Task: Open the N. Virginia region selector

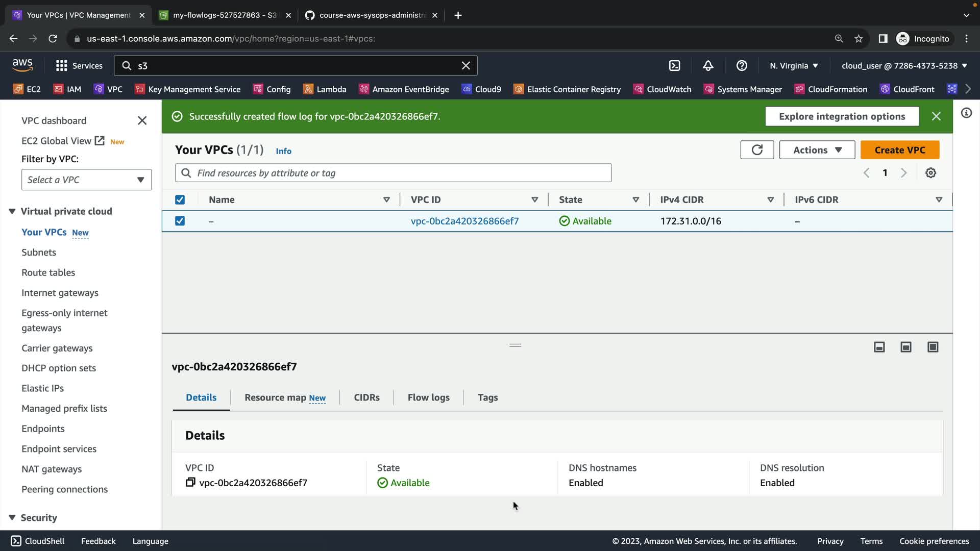Action: 794,66
